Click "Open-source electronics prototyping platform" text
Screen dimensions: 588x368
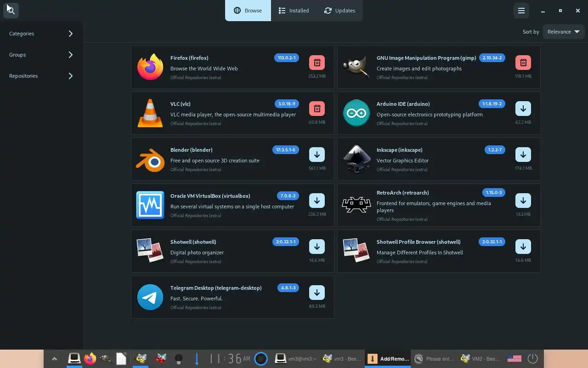point(430,115)
